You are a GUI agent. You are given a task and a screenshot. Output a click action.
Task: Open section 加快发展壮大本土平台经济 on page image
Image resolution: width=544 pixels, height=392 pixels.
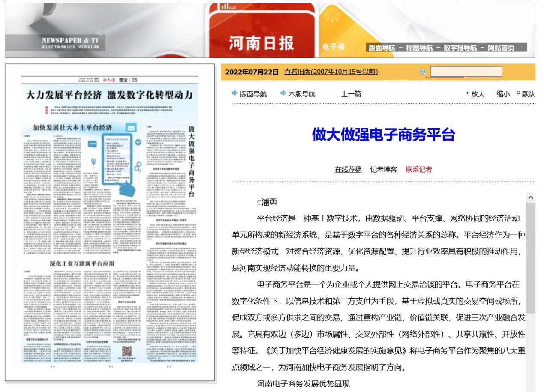pyautogui.click(x=72, y=128)
